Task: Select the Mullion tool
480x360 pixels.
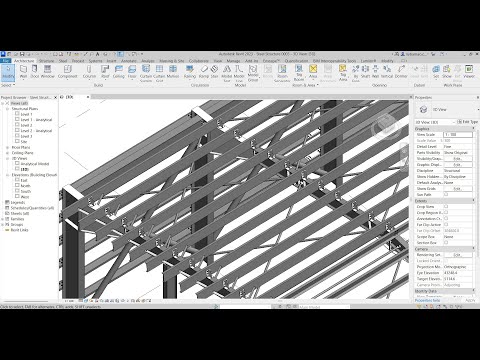Action: (x=173, y=72)
